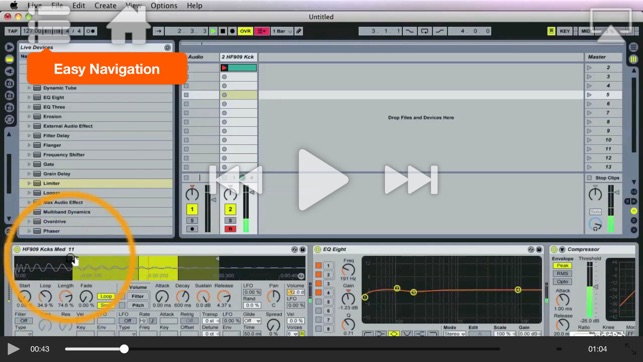The width and height of the screenshot is (643, 362).
Task: Select RMS envelope mode in Compressor
Action: point(562,273)
